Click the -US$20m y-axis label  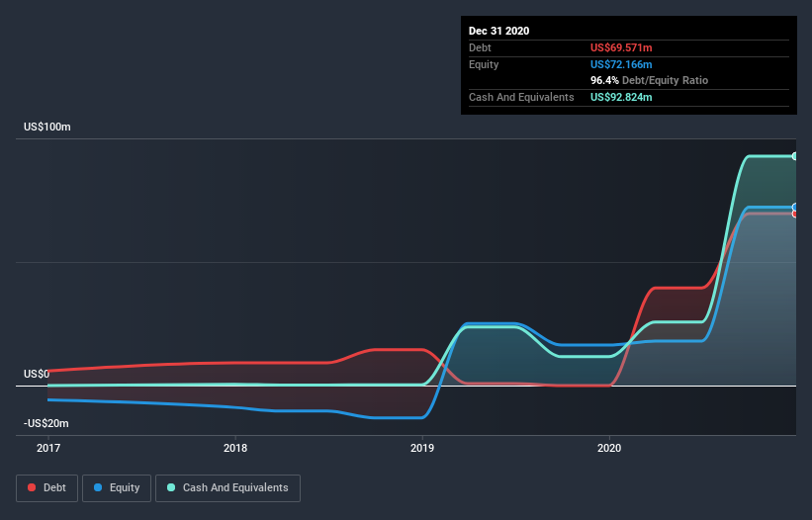46,423
